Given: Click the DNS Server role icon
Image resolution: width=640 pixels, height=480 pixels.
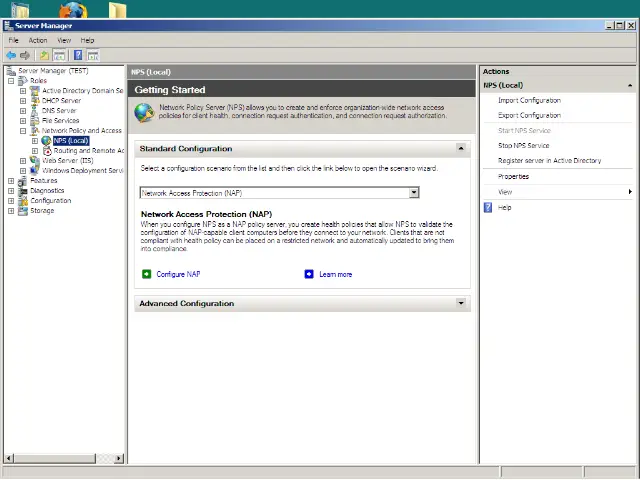Looking at the screenshot, I should tap(35, 111).
